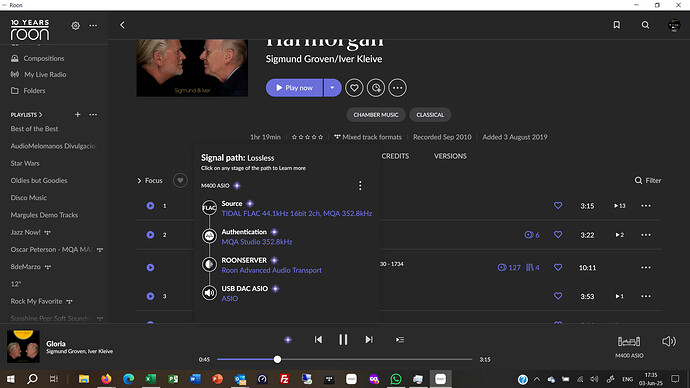Go back with the back arrow

[x=122, y=25]
